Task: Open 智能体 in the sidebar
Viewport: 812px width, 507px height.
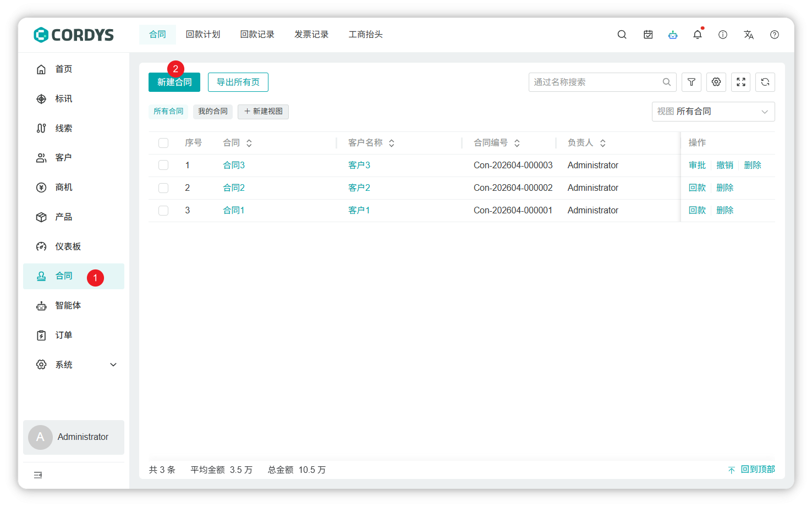Action: [x=74, y=306]
